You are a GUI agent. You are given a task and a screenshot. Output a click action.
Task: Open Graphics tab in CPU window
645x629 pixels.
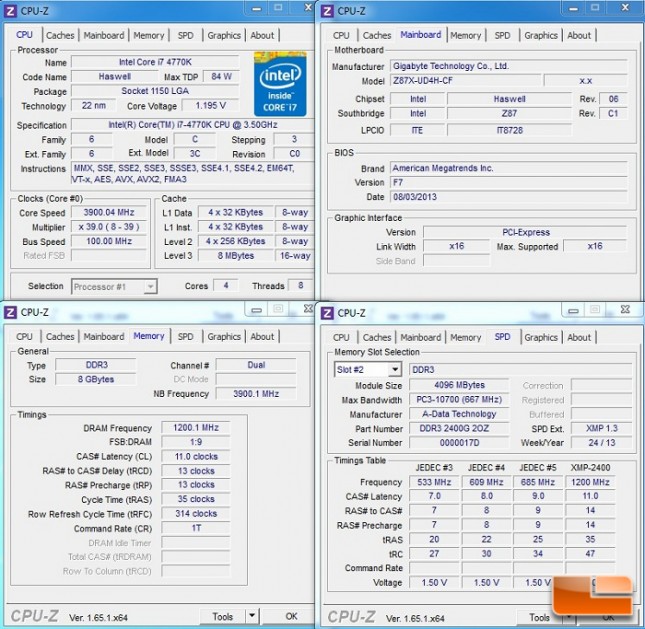(224, 35)
